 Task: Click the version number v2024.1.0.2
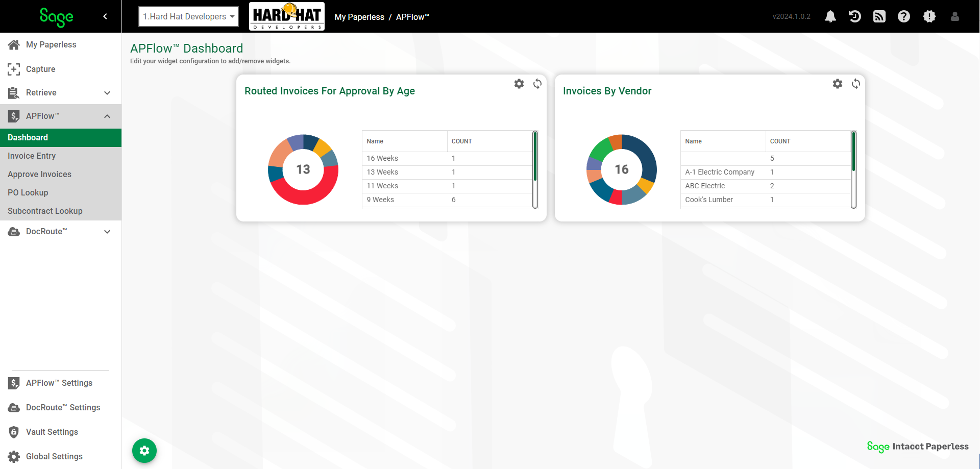(x=792, y=16)
